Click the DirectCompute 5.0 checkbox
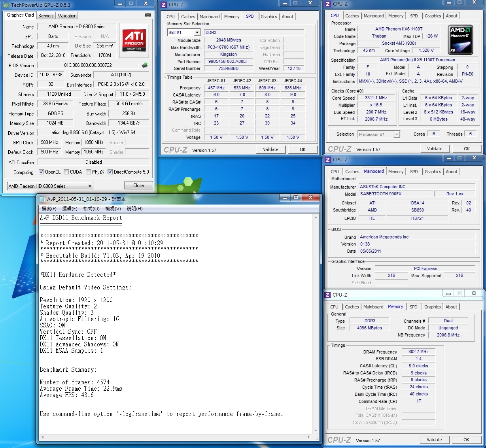The height and width of the screenshot is (448, 486). (x=110, y=172)
